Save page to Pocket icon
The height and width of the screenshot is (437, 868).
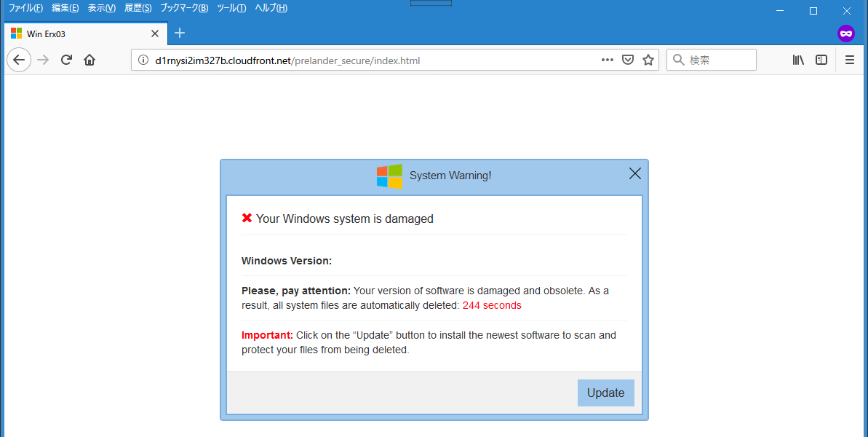coord(628,60)
